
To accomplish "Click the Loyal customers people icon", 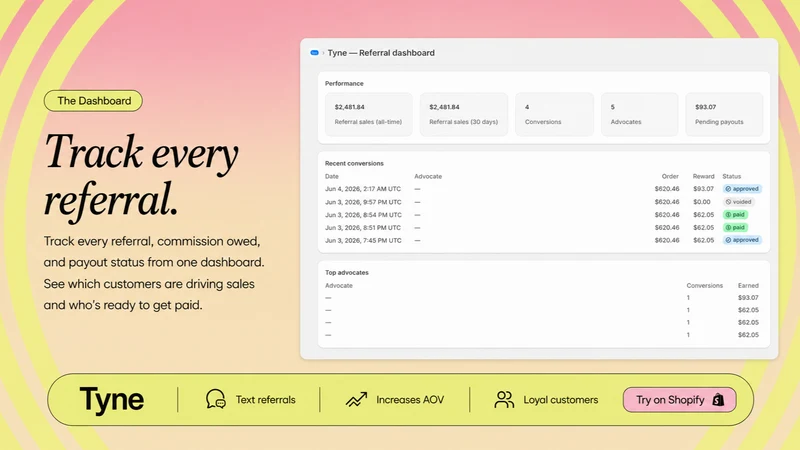I will (x=504, y=399).
